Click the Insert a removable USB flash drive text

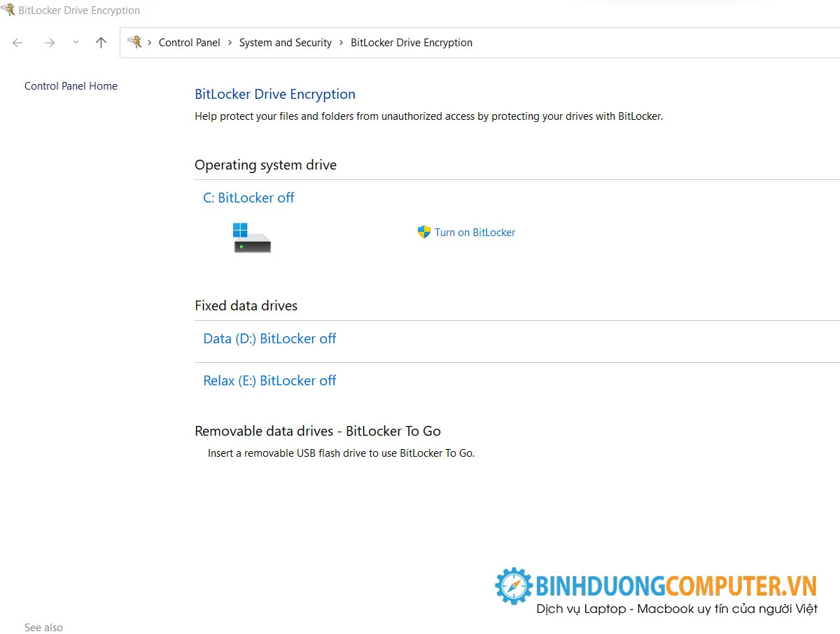pyautogui.click(x=341, y=453)
